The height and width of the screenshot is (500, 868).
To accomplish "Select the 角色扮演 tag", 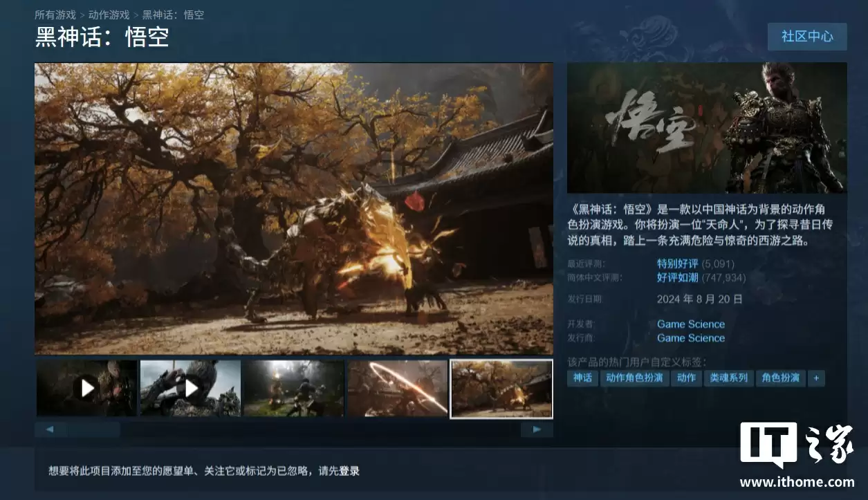I will 780,378.
